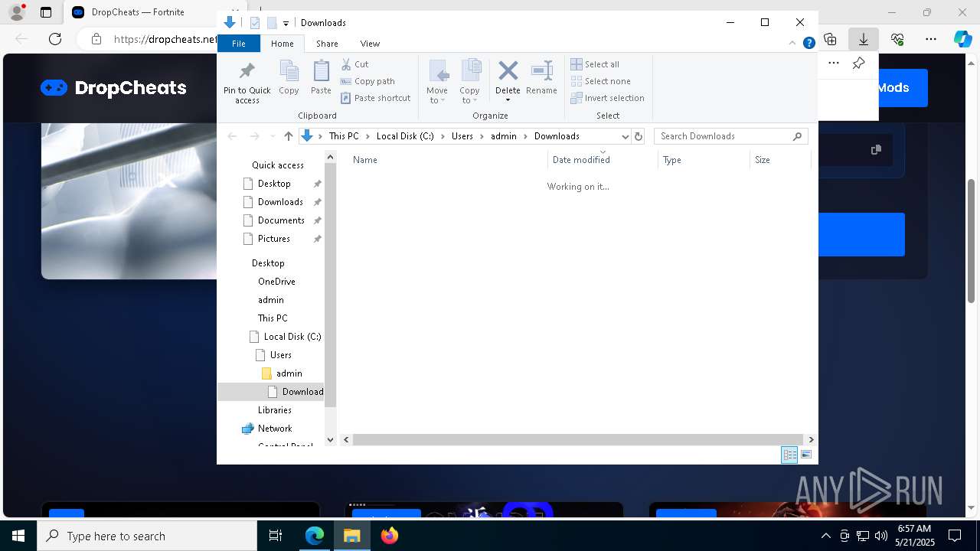This screenshot has width=980, height=551.
Task: Click the Search Downloads field
Action: point(731,136)
